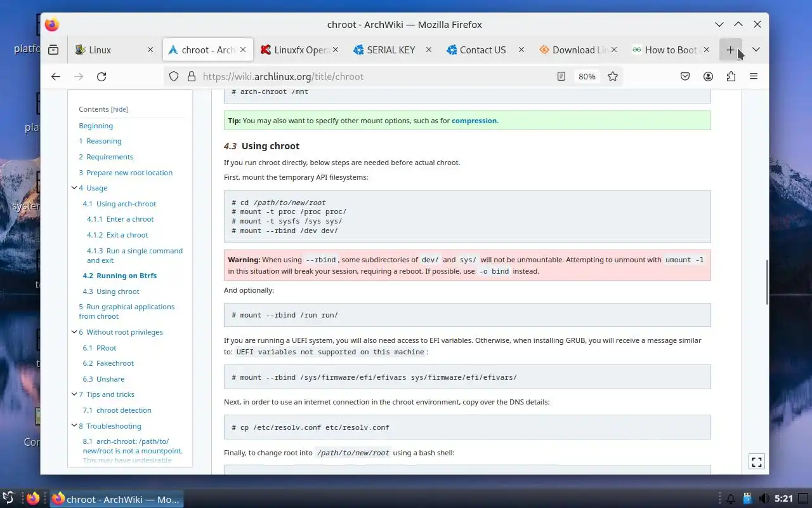The height and width of the screenshot is (508, 812).
Task: Minimize window with title bar down chevron
Action: [x=719, y=24]
